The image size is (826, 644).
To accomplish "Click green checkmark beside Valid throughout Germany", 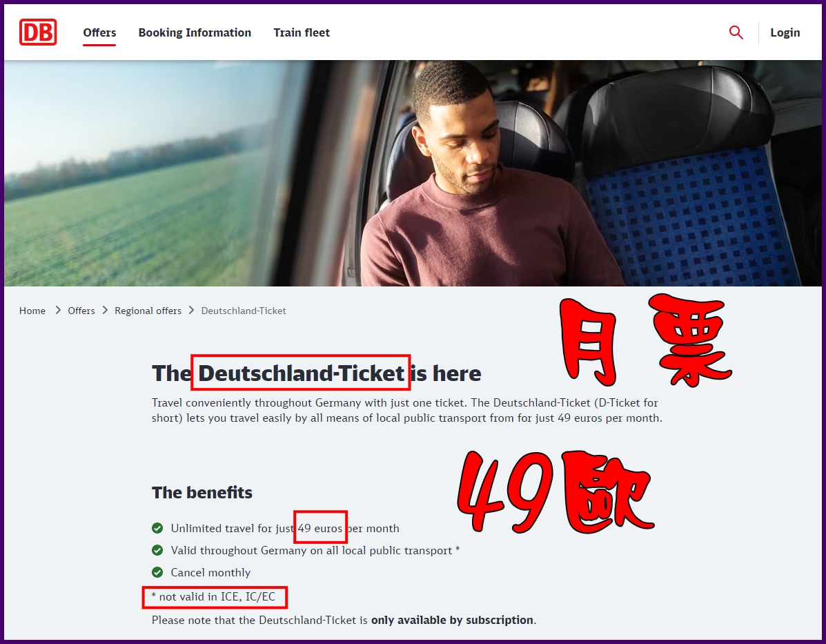I will tap(157, 550).
